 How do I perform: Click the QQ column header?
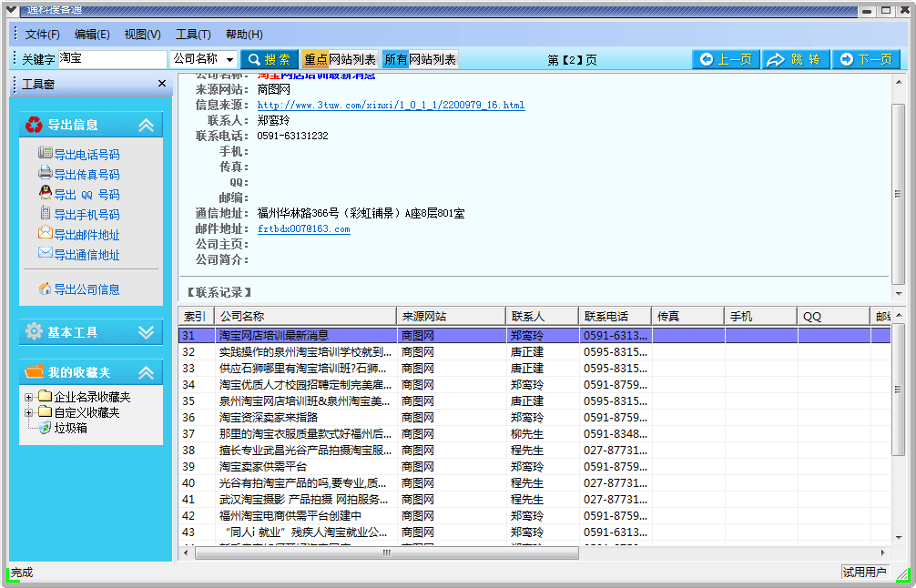tap(833, 317)
